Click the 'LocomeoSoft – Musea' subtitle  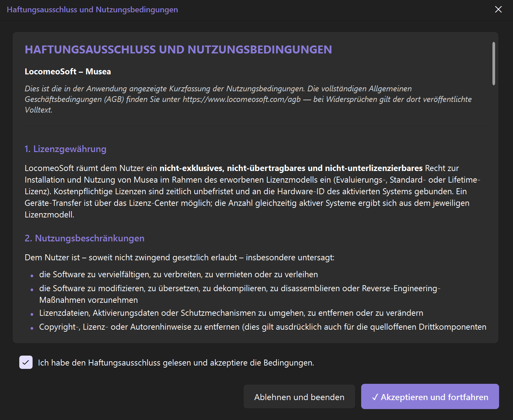(68, 71)
